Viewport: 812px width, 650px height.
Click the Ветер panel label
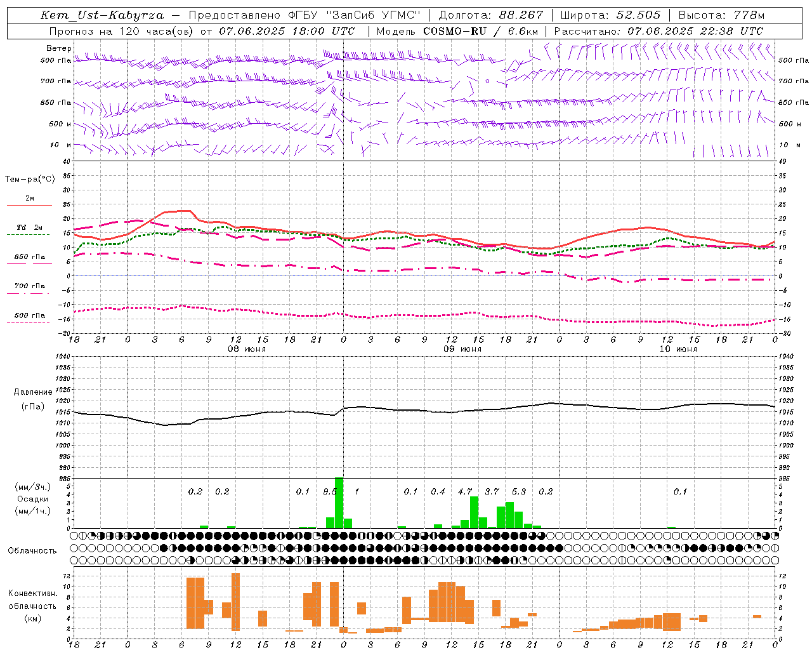click(59, 48)
